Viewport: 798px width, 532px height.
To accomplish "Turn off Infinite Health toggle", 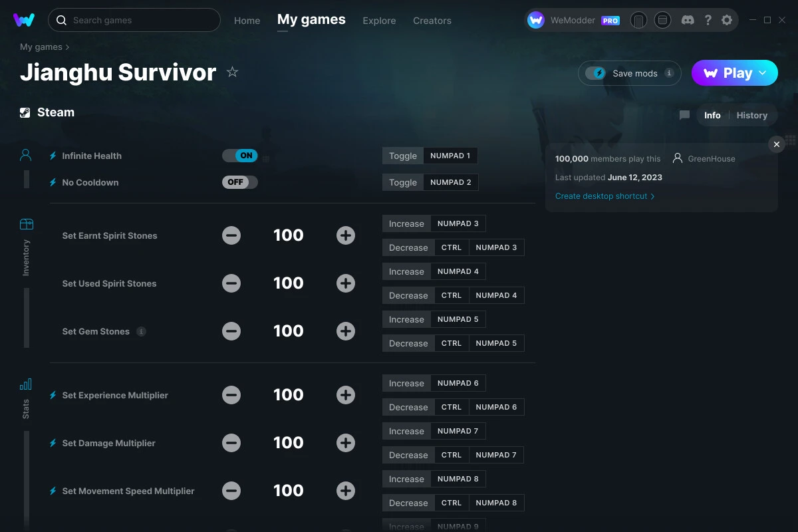I will 240,156.
